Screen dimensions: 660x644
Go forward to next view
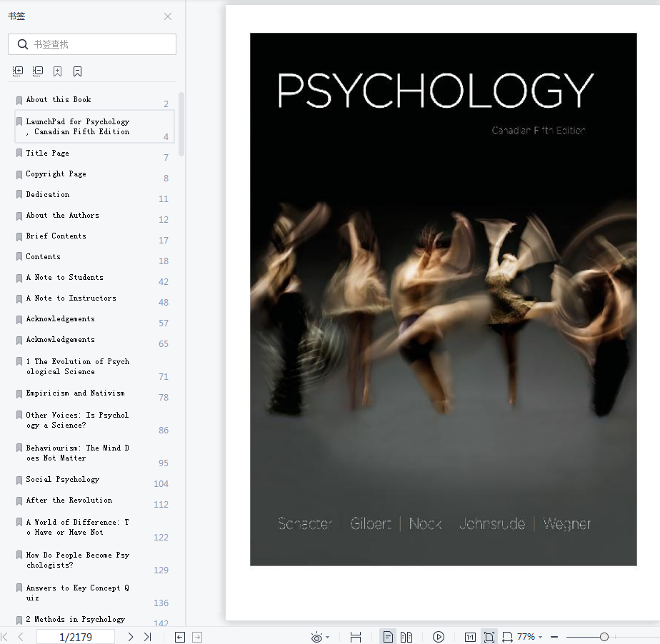point(197,638)
